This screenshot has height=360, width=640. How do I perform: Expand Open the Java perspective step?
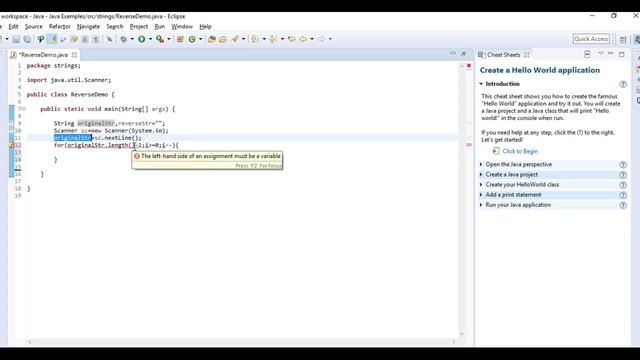coord(481,164)
